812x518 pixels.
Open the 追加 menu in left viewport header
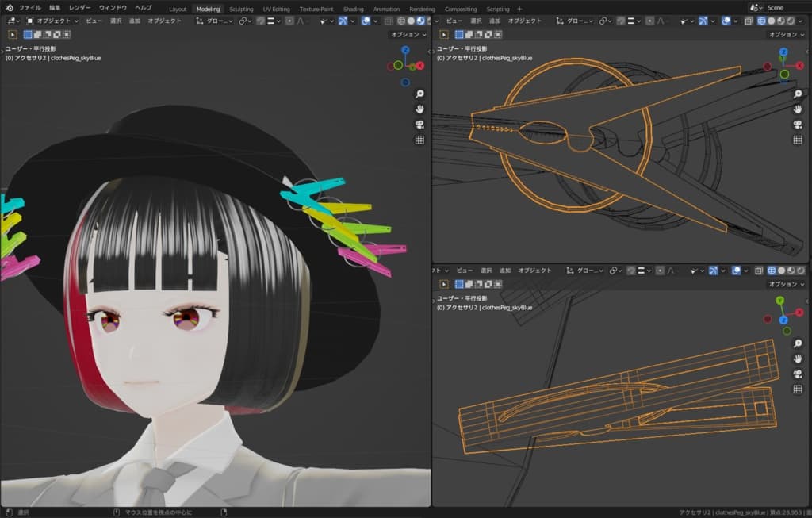point(134,21)
